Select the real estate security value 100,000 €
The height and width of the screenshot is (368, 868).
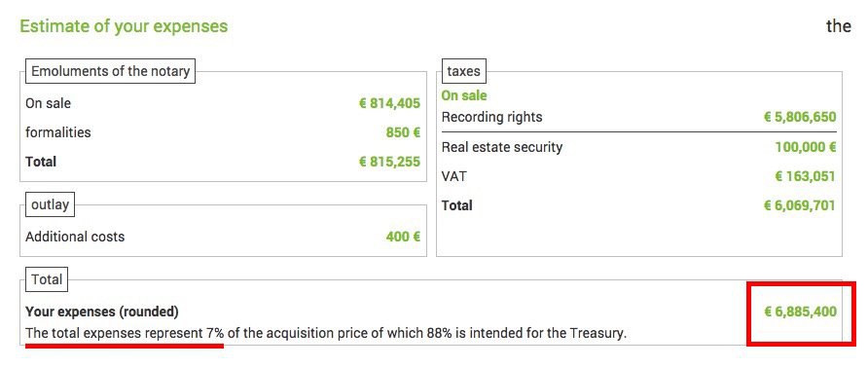(806, 147)
